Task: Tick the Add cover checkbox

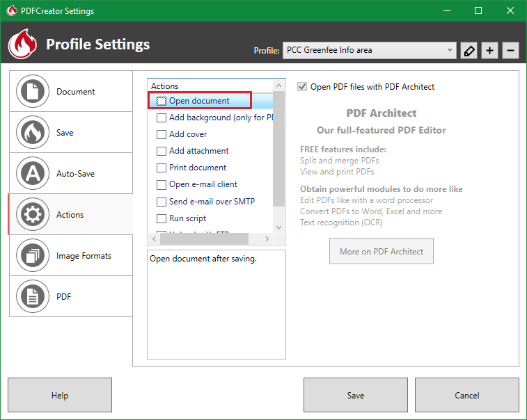Action: pos(162,134)
